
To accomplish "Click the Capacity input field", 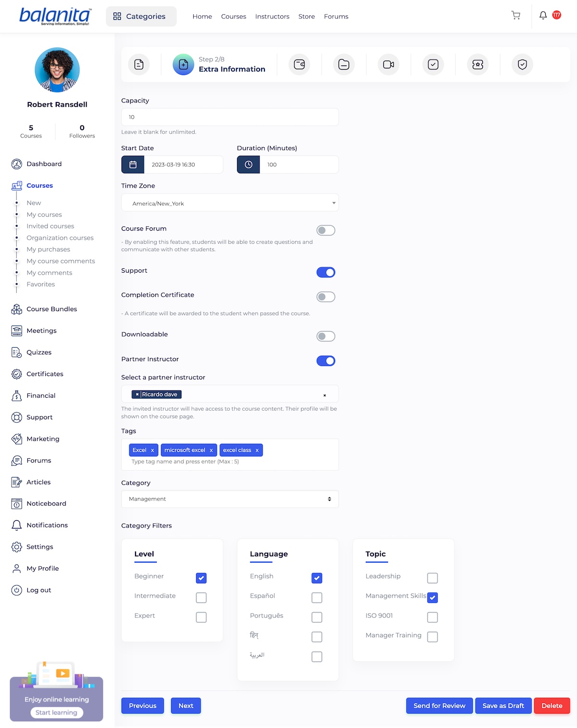I will [230, 117].
